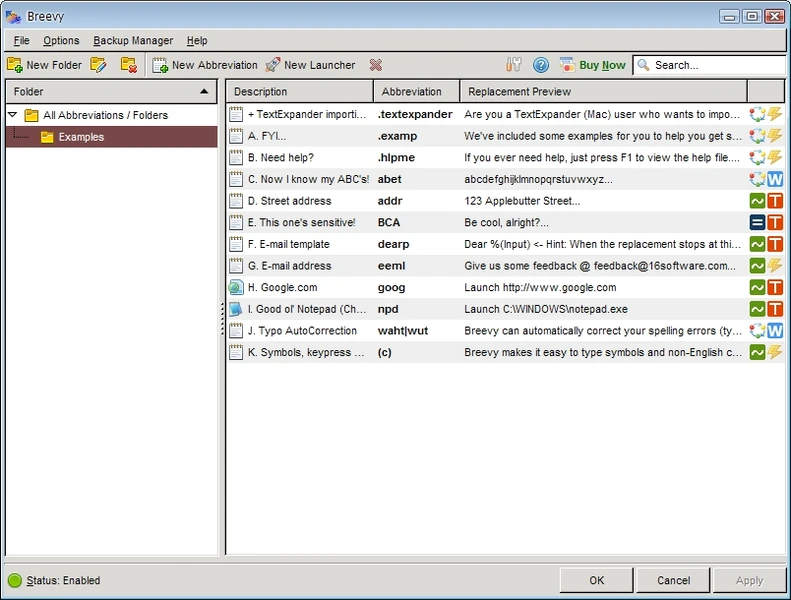Click the New Folder toolbar icon
791x600 pixels.
(15, 65)
